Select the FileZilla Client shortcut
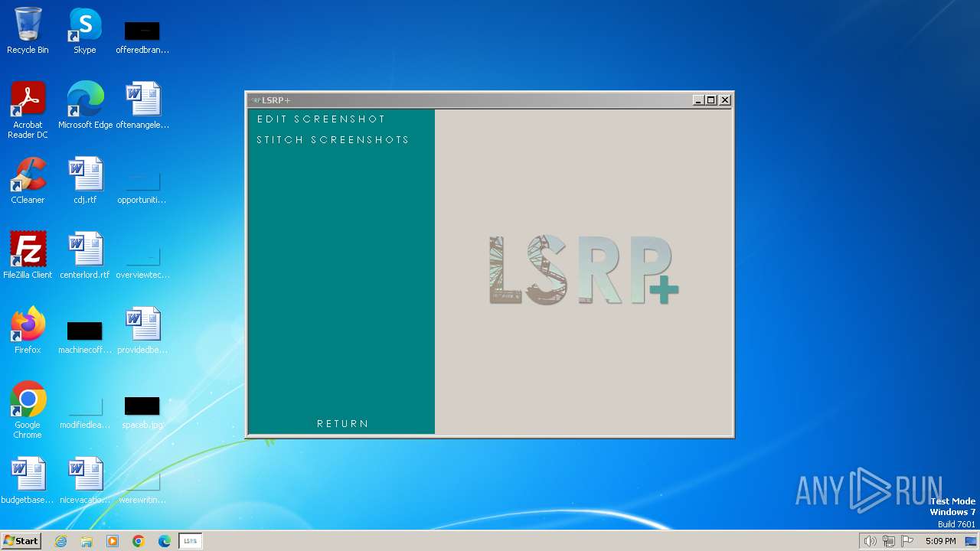The image size is (980, 551). coord(28,256)
